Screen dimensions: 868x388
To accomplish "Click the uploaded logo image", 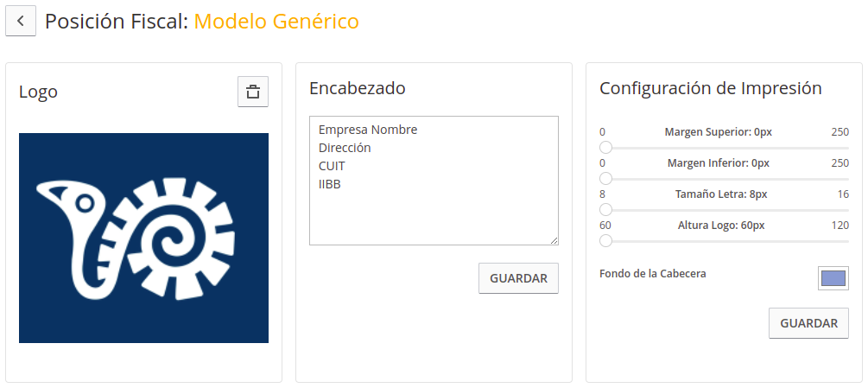I will [144, 238].
